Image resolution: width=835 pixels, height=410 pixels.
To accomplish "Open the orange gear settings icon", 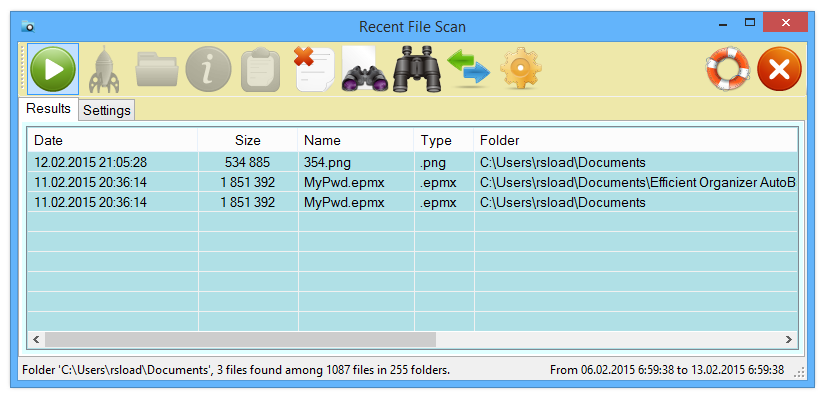I will tap(520, 68).
